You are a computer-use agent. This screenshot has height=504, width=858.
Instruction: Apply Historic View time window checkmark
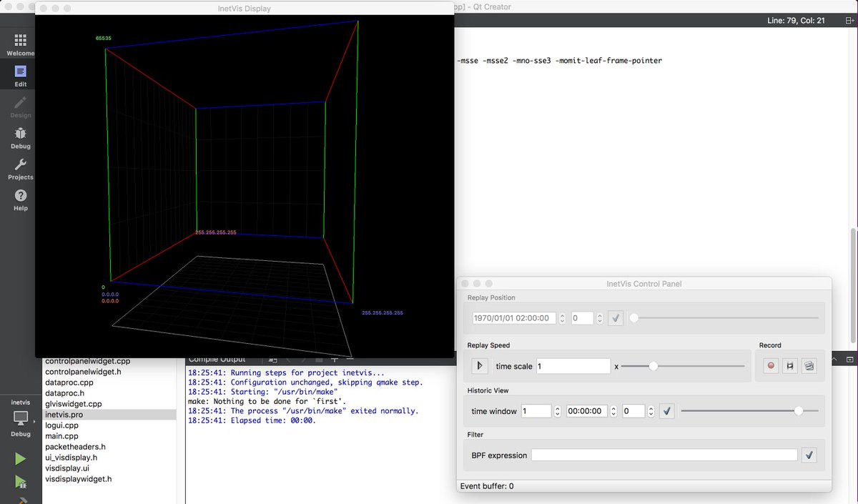coord(666,411)
